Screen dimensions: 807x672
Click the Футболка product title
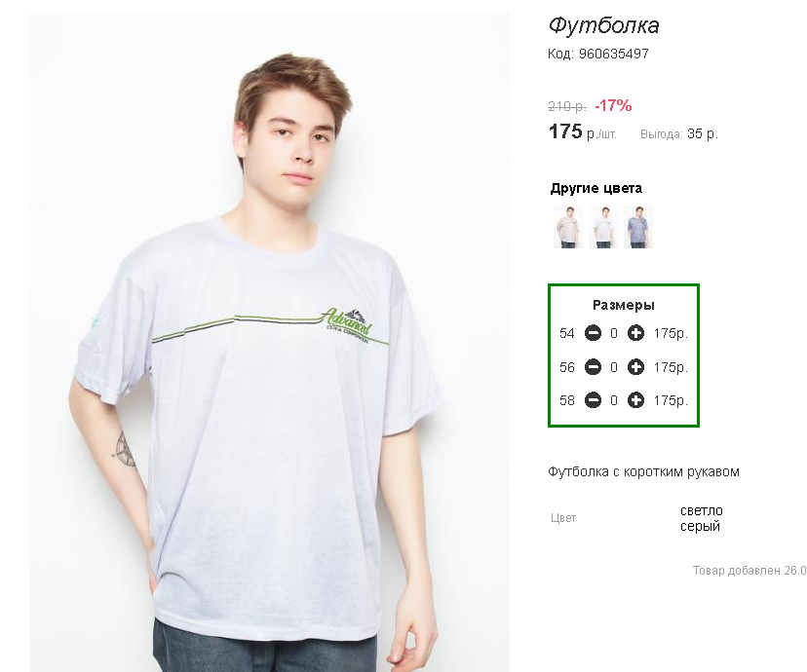coord(603,25)
